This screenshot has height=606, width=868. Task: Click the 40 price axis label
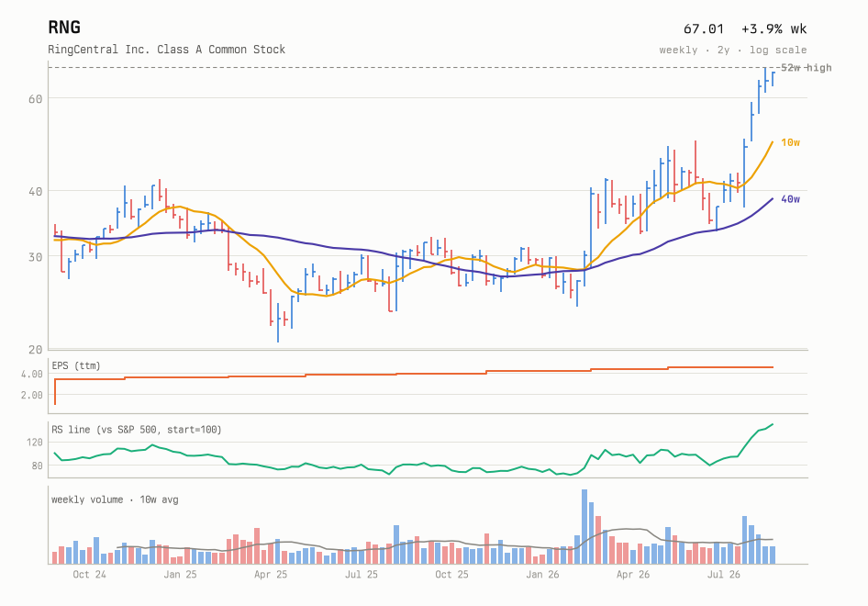click(35, 191)
